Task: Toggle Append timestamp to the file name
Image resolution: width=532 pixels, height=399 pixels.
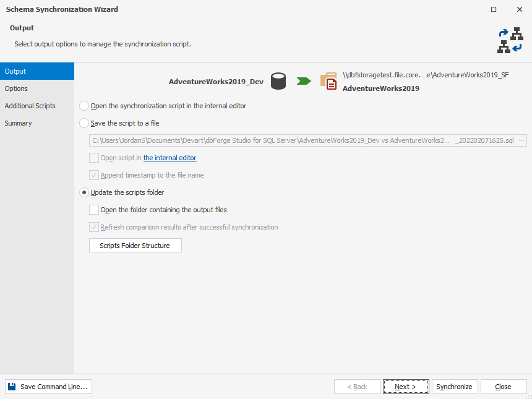Action: tap(94, 175)
